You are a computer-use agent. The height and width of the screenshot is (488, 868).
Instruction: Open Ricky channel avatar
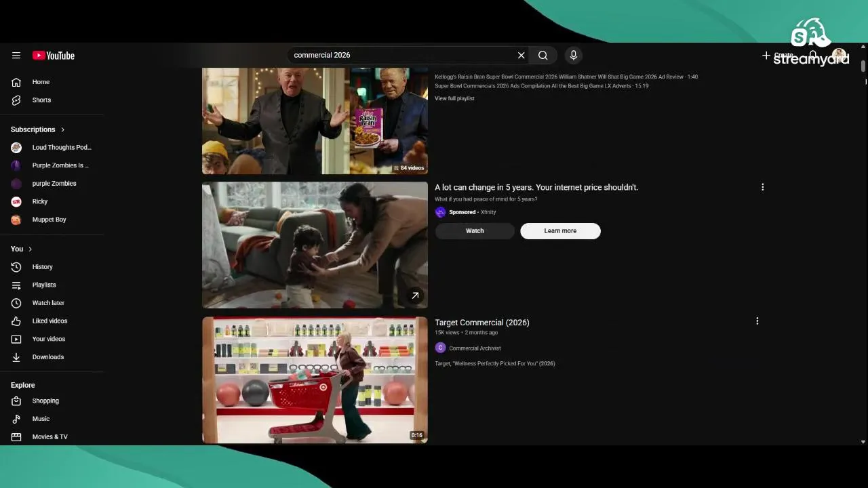click(x=16, y=202)
